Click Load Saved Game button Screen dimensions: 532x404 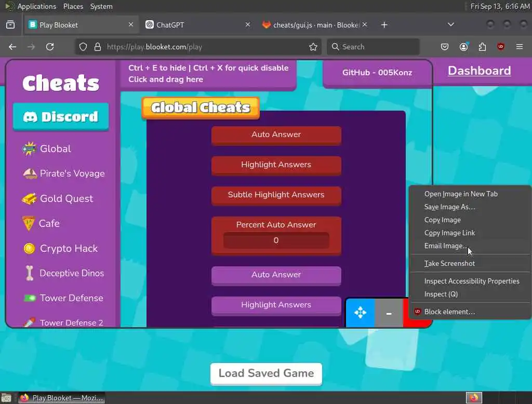[x=266, y=373]
